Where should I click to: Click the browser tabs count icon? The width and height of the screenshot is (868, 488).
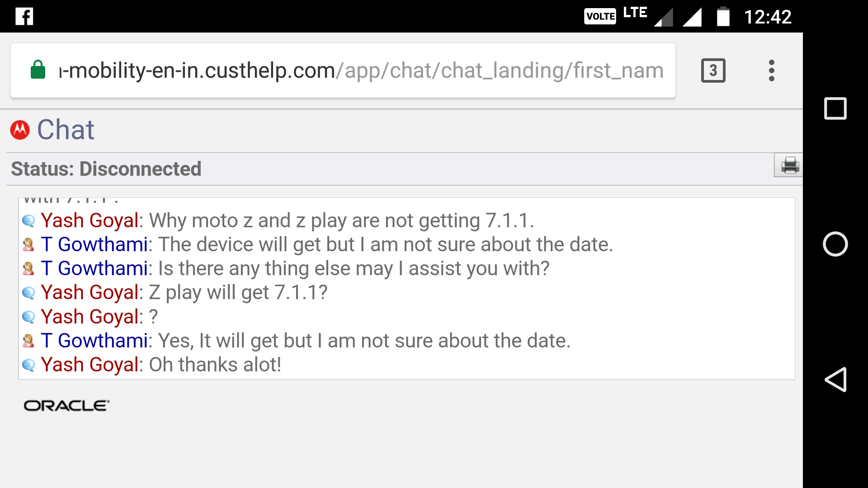coord(713,70)
